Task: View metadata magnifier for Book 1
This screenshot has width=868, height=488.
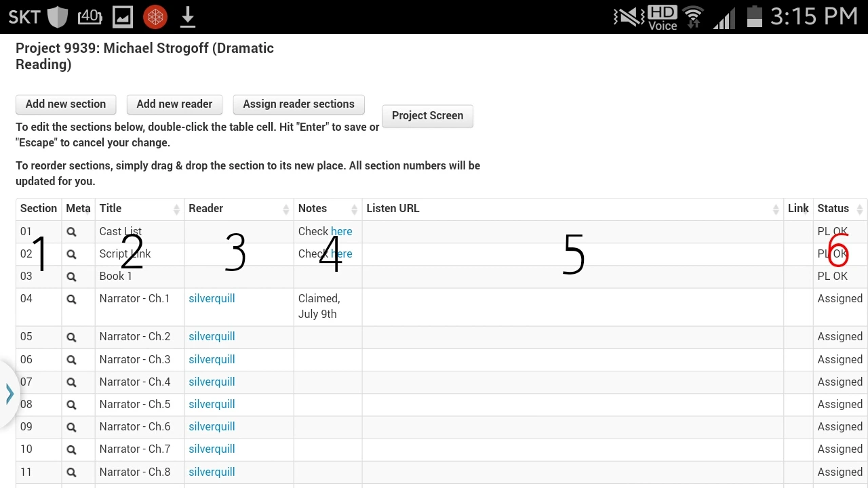Action: [71, 276]
